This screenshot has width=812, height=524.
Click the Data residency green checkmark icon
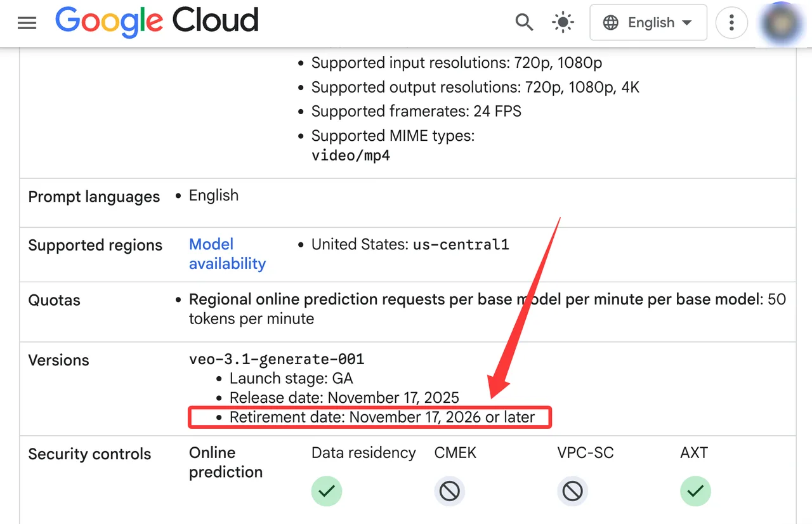(x=327, y=491)
